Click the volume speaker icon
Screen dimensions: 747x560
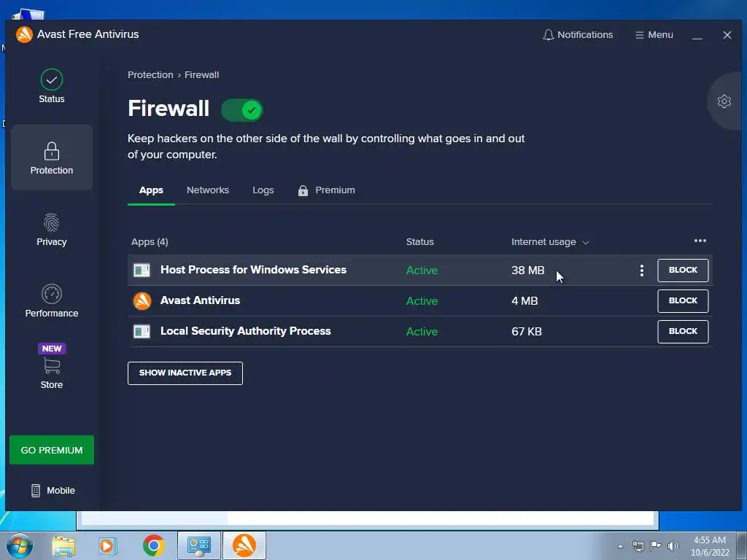click(673, 546)
